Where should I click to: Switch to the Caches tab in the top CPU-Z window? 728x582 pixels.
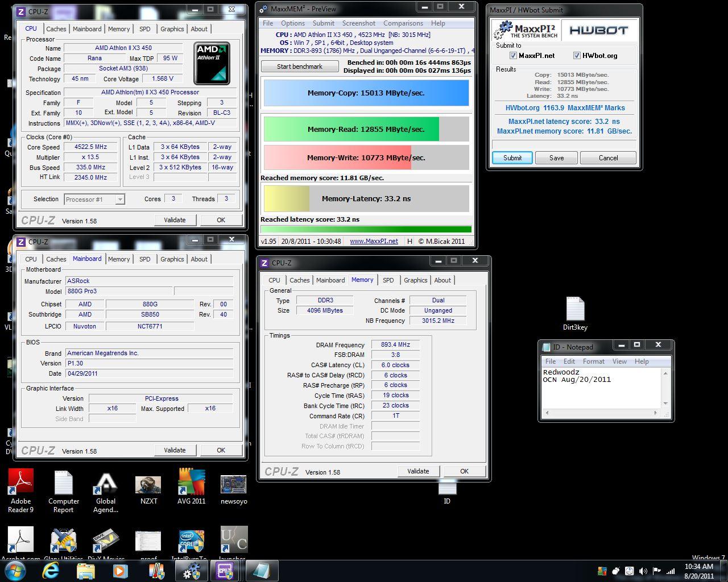click(x=56, y=29)
